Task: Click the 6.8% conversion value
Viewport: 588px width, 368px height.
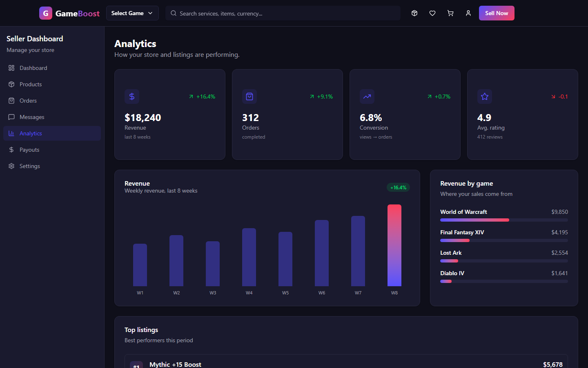Action: point(371,118)
